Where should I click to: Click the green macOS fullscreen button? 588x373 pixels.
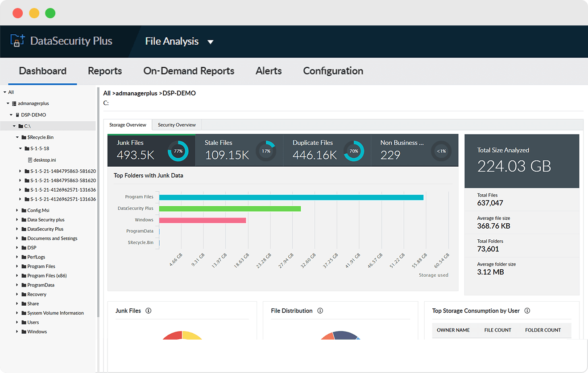[x=50, y=13]
